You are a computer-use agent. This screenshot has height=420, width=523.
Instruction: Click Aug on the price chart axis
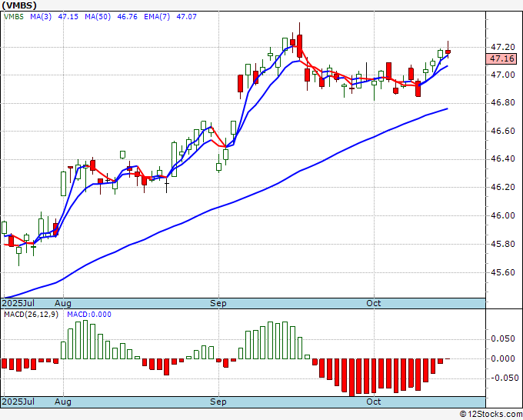point(63,303)
